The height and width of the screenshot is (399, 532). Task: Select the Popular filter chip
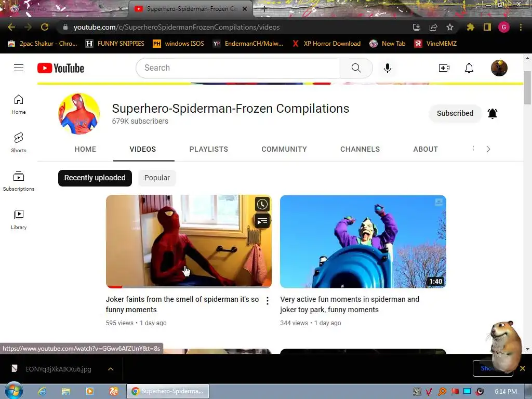(157, 178)
